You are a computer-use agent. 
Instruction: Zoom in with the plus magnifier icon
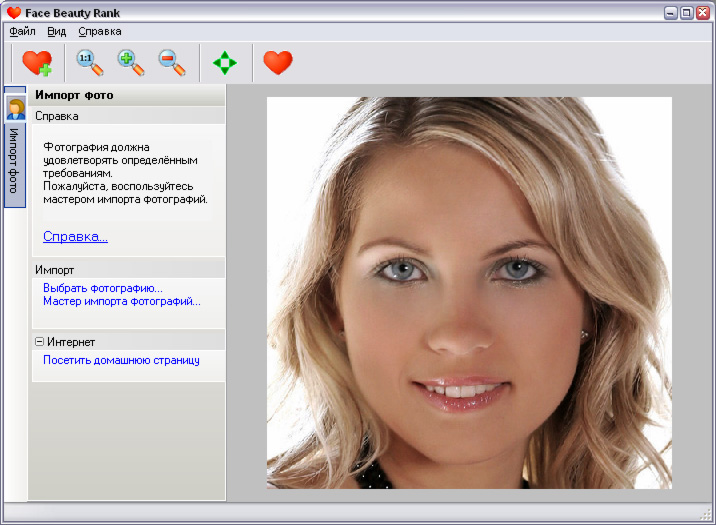(x=131, y=63)
